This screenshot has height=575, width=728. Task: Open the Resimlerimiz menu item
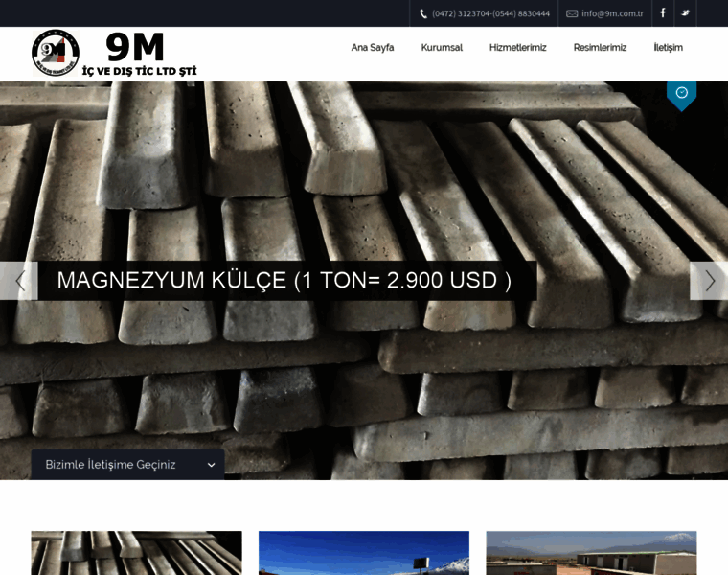[600, 47]
